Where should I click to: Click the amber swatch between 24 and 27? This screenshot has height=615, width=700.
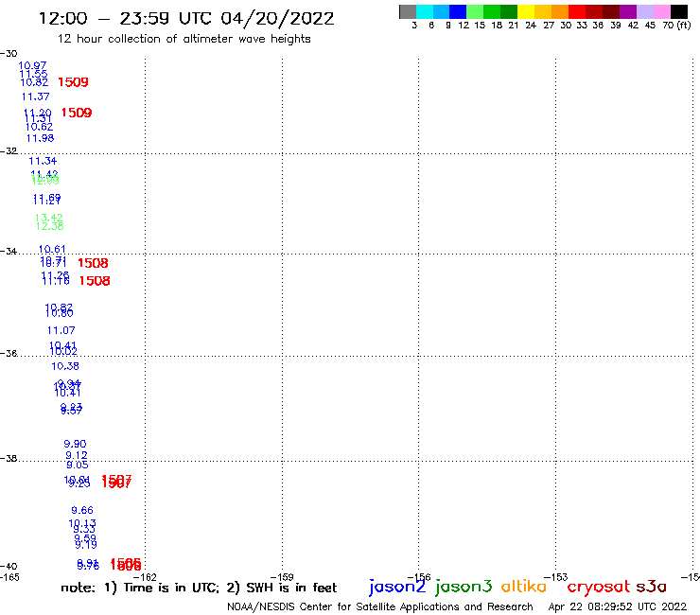pyautogui.click(x=543, y=11)
